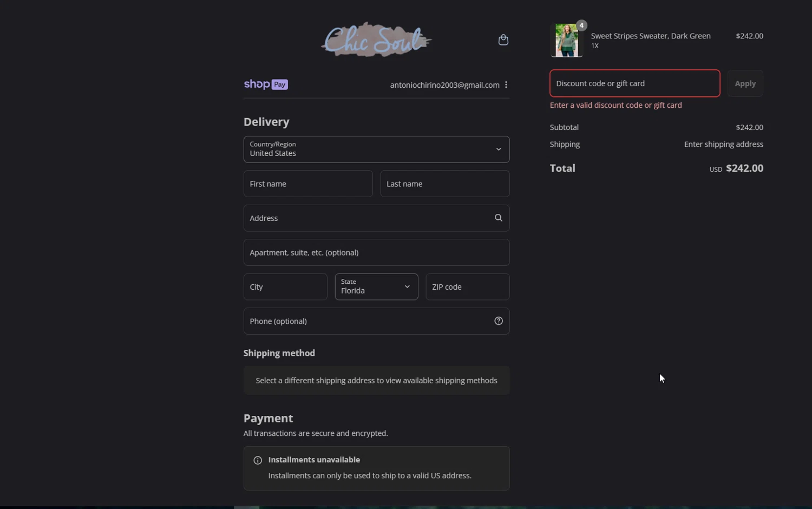Open account options menu beside email
This screenshot has width=812, height=509.
(x=506, y=84)
